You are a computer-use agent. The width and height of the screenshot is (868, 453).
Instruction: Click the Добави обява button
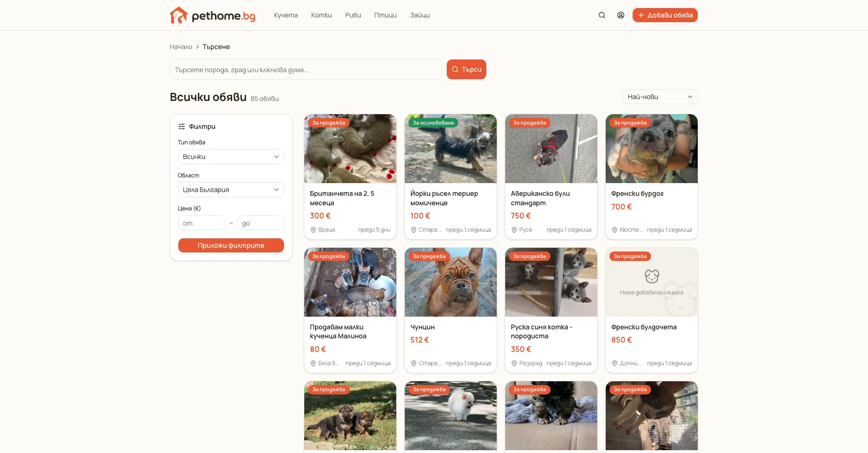tap(665, 15)
